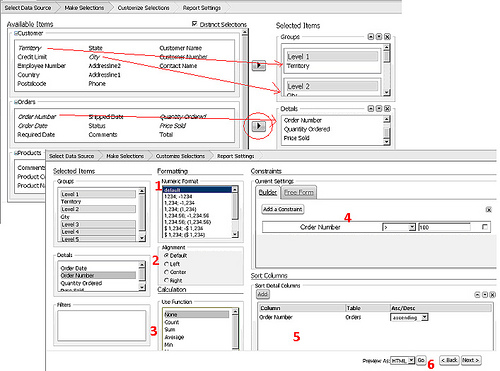The height and width of the screenshot is (371, 500).
Task: Move Details item down in back window
Action: pos(379,109)
